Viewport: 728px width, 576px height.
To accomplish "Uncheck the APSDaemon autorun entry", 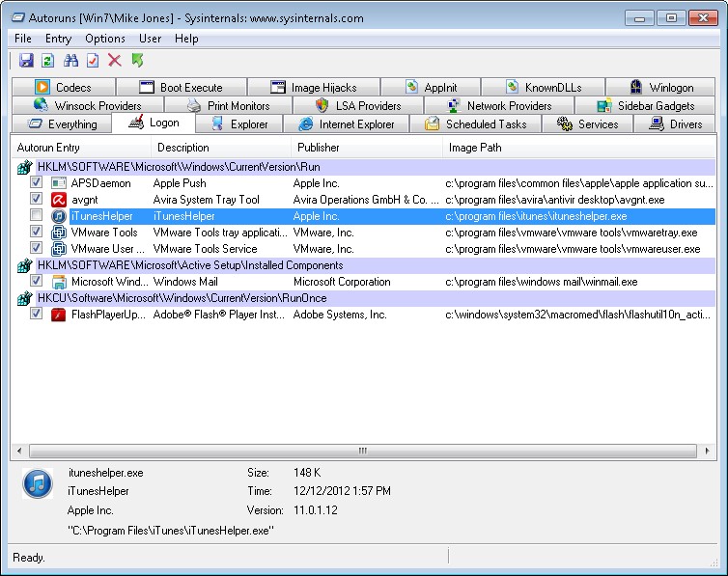I will pos(37,182).
